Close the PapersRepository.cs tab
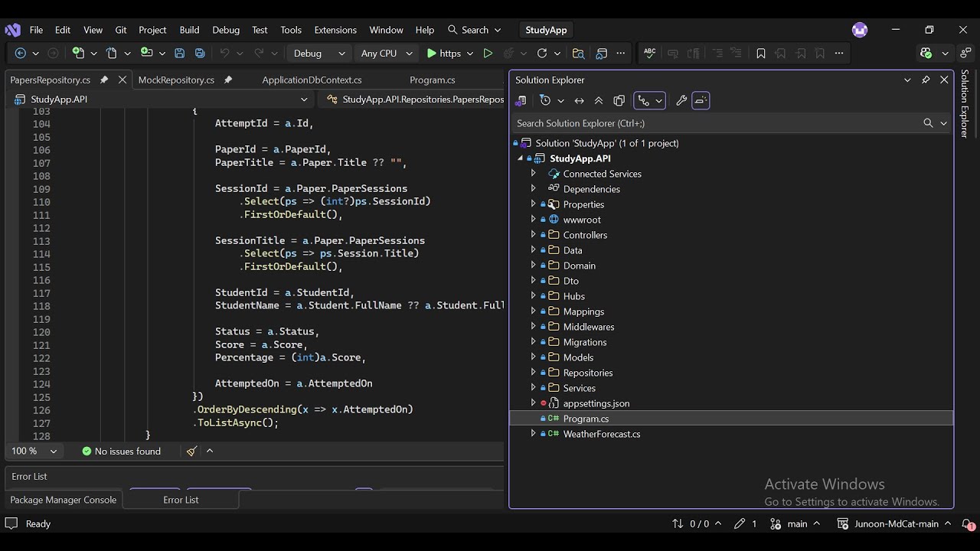Viewport: 980px width, 551px height. pos(123,80)
